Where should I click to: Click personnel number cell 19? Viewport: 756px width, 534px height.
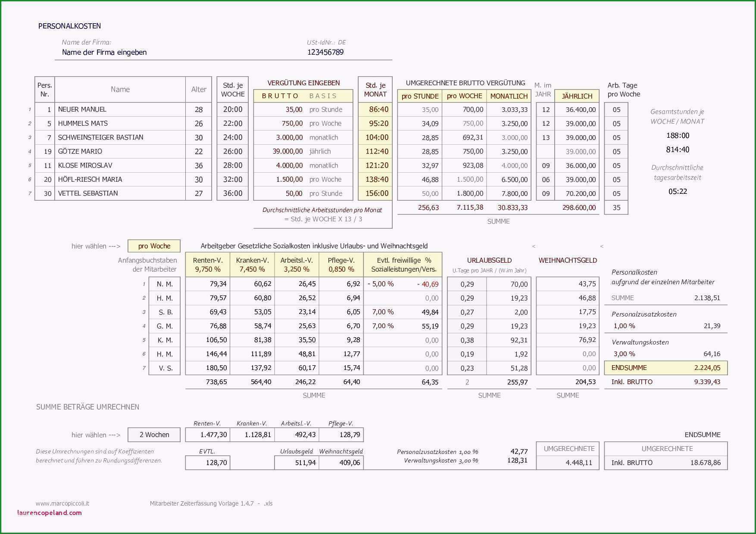[x=45, y=152]
